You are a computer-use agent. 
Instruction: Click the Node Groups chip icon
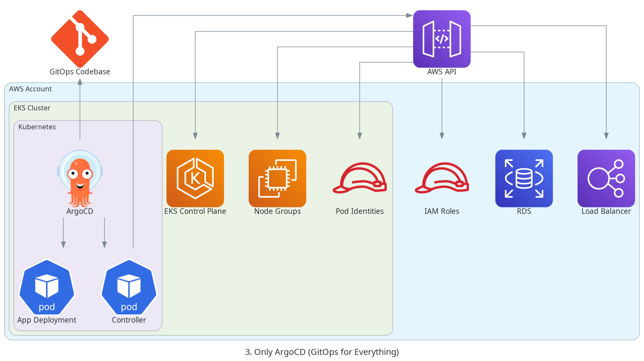tap(277, 178)
